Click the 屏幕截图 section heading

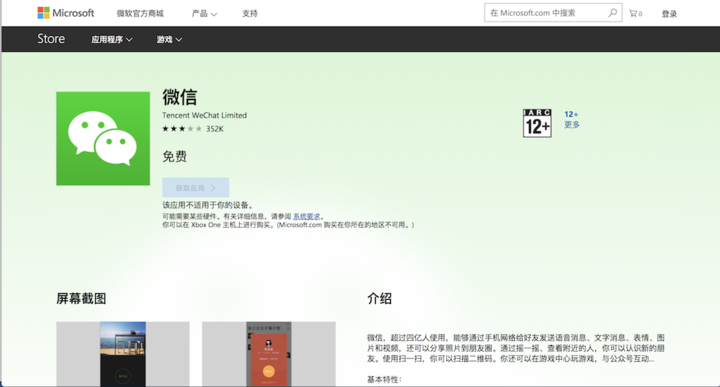(x=81, y=299)
